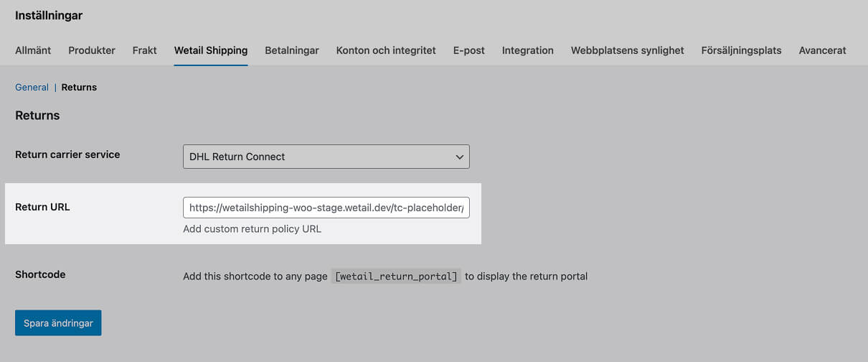Expand the DHL Return Connect dropdown
The width and height of the screenshot is (868, 362).
tap(326, 157)
